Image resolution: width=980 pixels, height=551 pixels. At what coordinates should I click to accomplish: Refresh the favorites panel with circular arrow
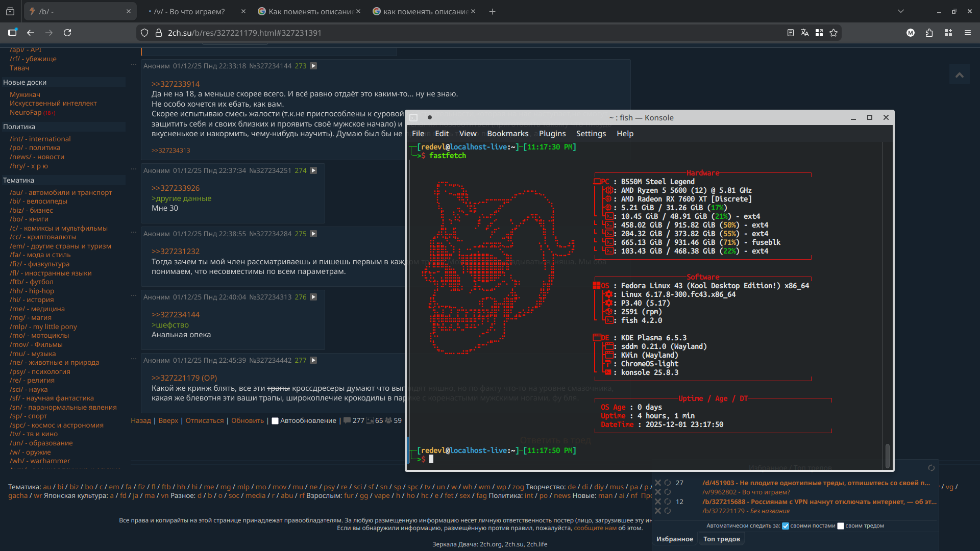coord(931,468)
